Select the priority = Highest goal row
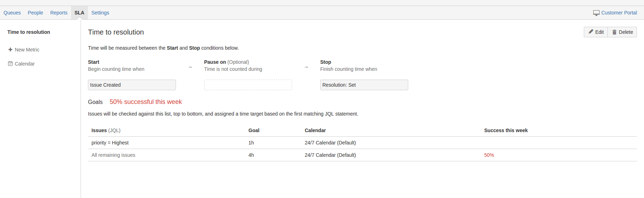The width and height of the screenshot is (644, 198). click(110, 143)
